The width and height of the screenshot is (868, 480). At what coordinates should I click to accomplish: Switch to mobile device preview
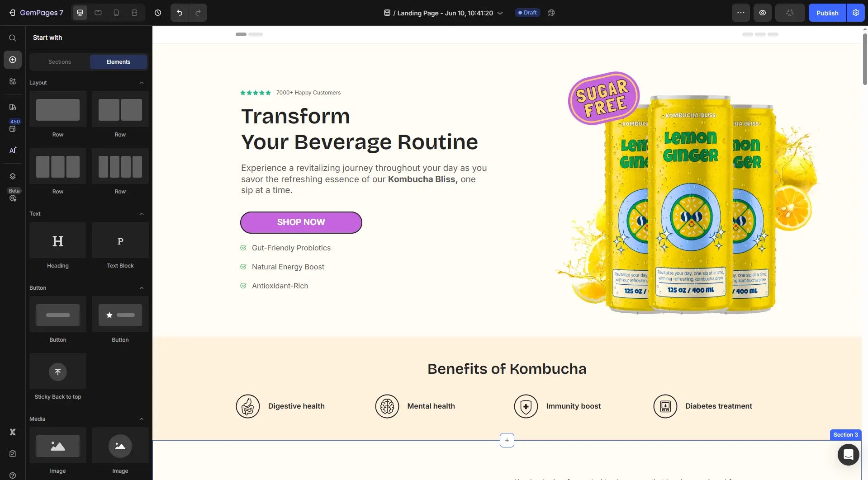(116, 13)
